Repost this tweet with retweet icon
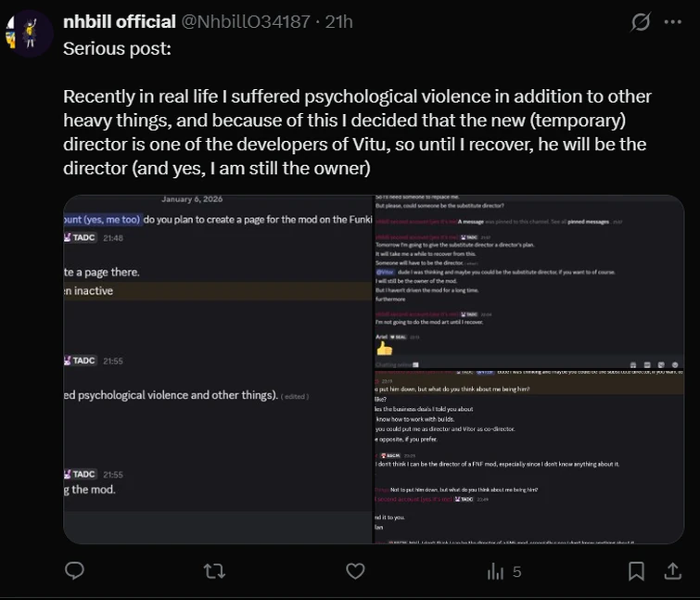 [214, 571]
